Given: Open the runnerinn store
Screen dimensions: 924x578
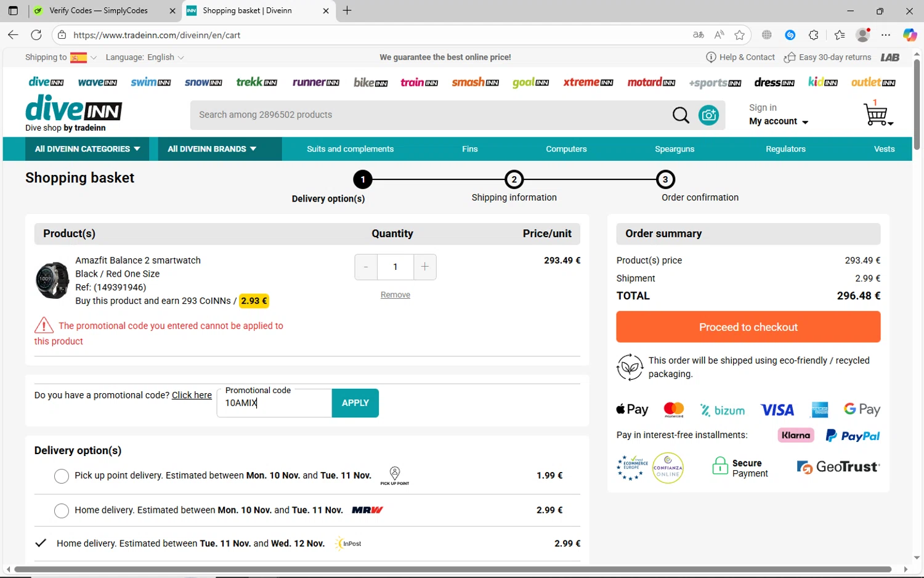Looking at the screenshot, I should pyautogui.click(x=315, y=82).
